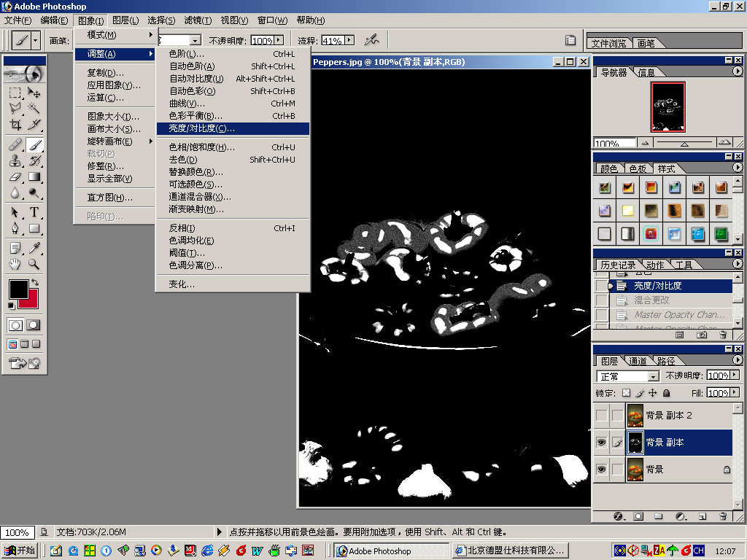The height and width of the screenshot is (560, 747).
Task: Open the 文件浏览 palette well tab
Action: [x=608, y=43]
